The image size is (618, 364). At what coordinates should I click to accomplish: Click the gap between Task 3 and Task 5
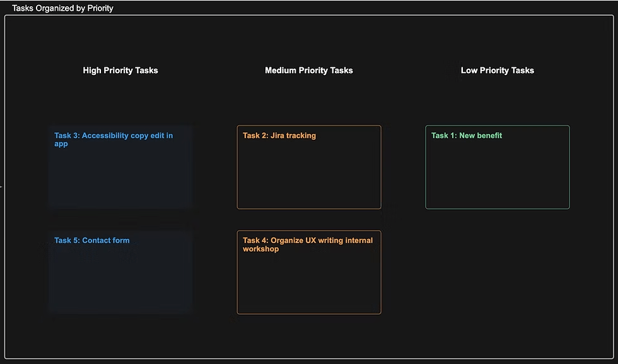[x=120, y=220]
